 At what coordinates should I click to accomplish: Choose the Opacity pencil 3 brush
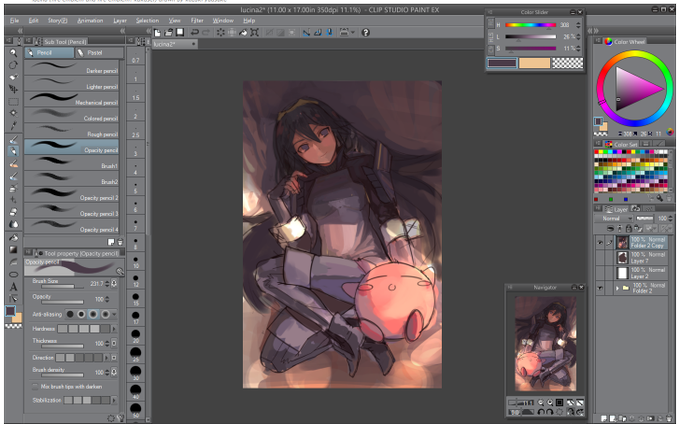[x=71, y=210]
